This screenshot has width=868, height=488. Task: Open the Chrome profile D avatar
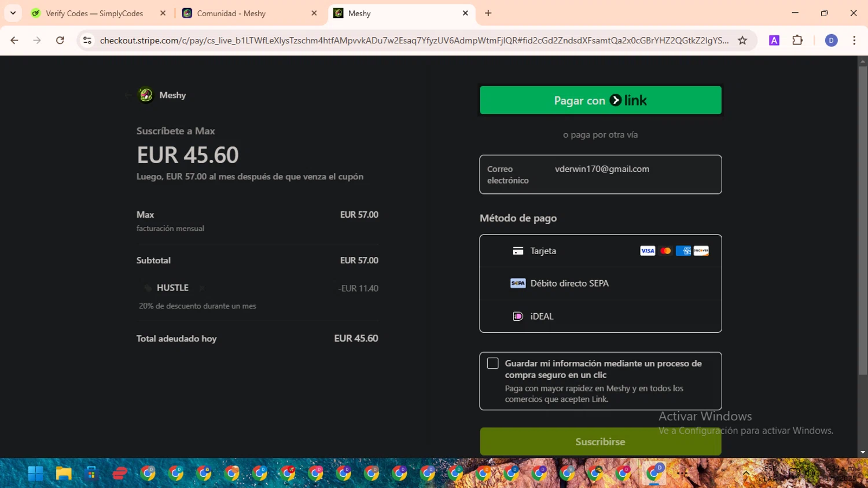click(x=831, y=41)
